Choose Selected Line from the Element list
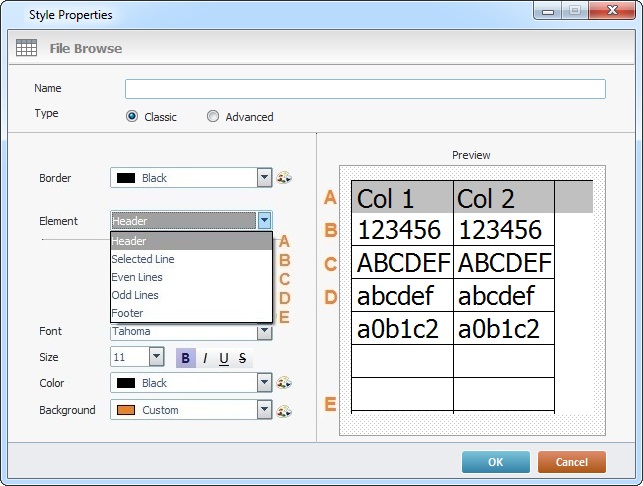The height and width of the screenshot is (486, 643). 143,259
